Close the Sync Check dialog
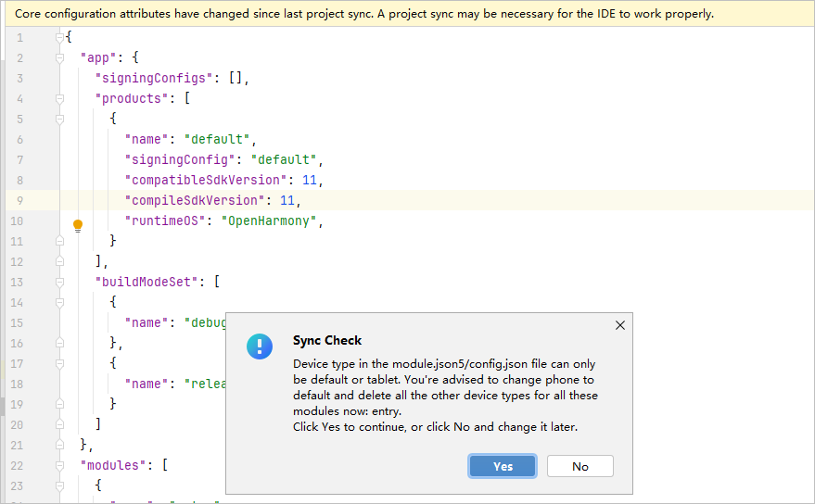815x504 pixels. tap(620, 325)
